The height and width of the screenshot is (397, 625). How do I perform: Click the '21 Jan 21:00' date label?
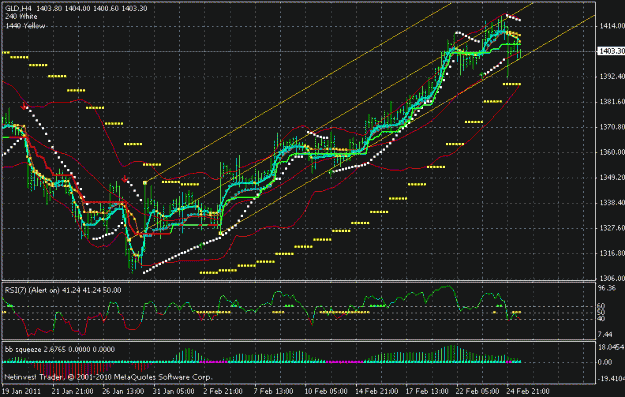[x=72, y=391]
